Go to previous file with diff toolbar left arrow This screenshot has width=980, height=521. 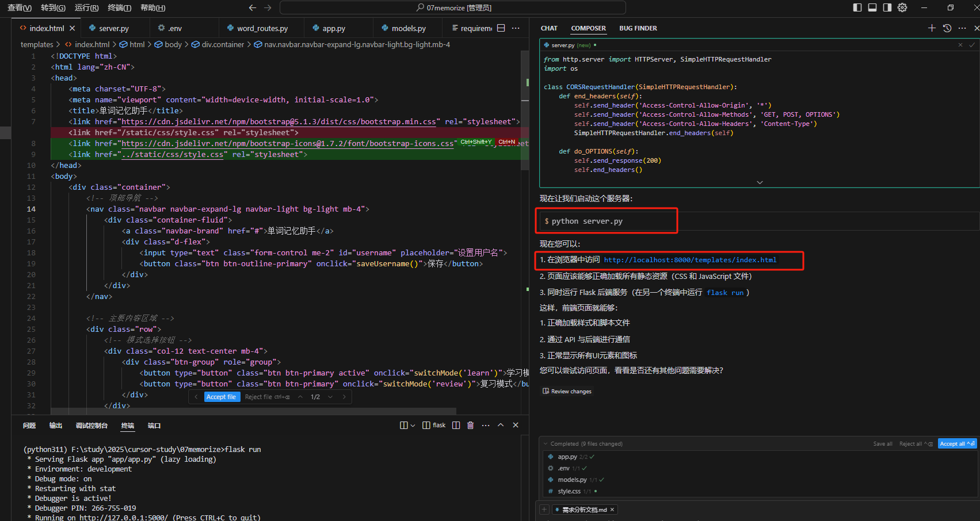(x=196, y=397)
